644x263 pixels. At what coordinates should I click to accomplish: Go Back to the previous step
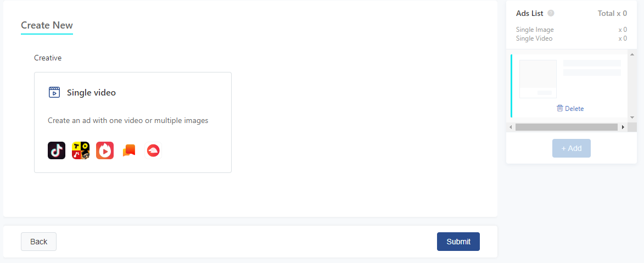38,242
